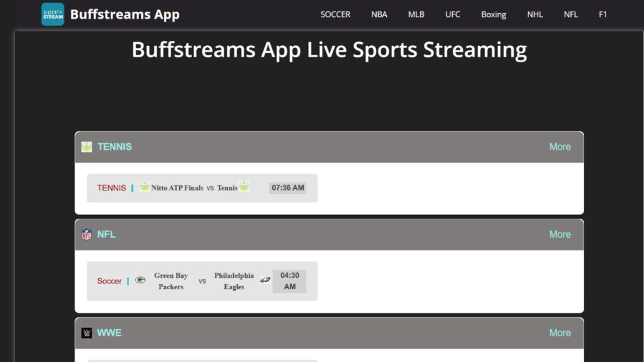Image resolution: width=644 pixels, height=362 pixels.
Task: Open the F1 category
Action: [x=603, y=14]
